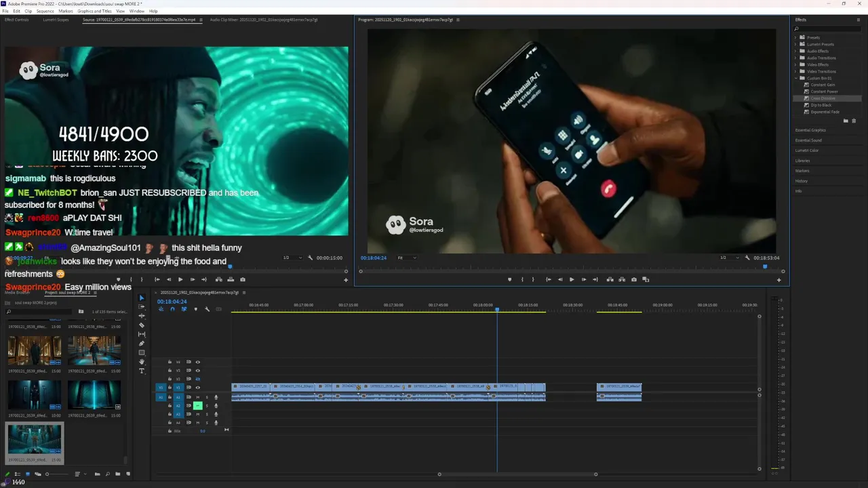
Task: Open Source monitor button editor plus
Action: pos(346,280)
